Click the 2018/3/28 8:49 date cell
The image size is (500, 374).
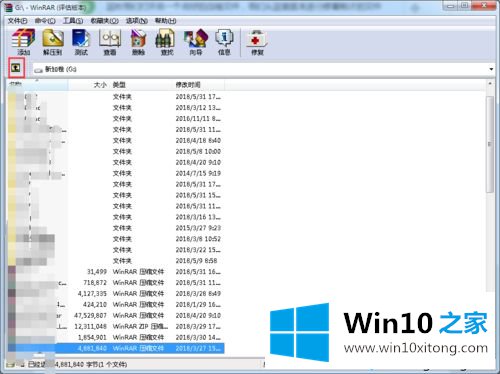198,294
